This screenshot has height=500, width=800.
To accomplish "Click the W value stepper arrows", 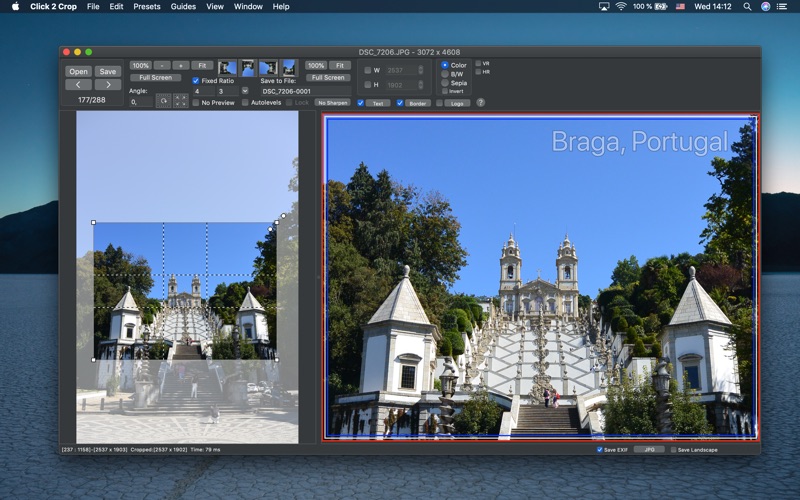I will [x=421, y=70].
